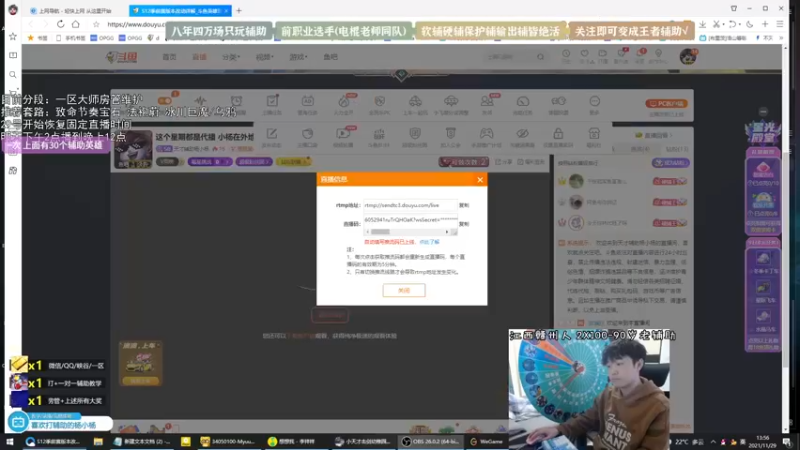Screen dimensions: 800x450
Task: Click the bookmark star in the address bar
Action: [96, 24]
